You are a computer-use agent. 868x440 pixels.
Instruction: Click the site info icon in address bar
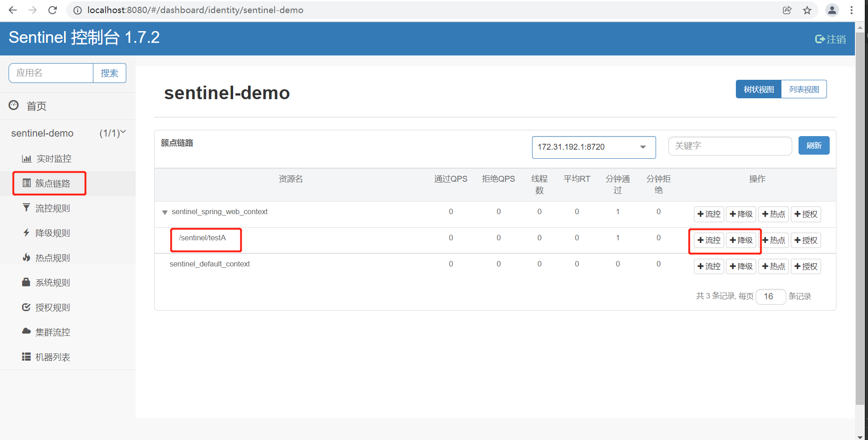[x=78, y=10]
